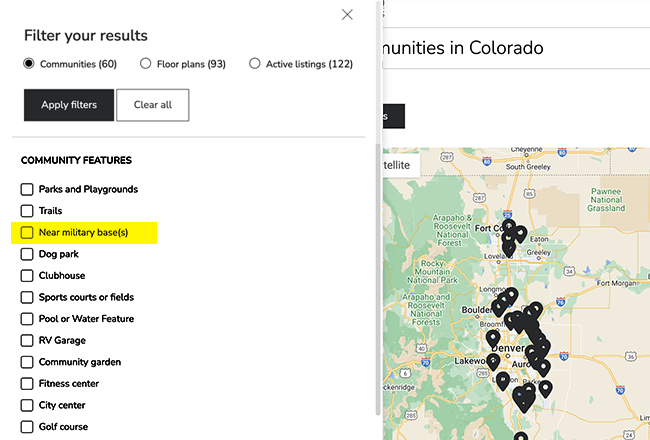Viewport: 650px width, 440px height.
Task: Check the City center checkbox
Action: click(x=27, y=406)
